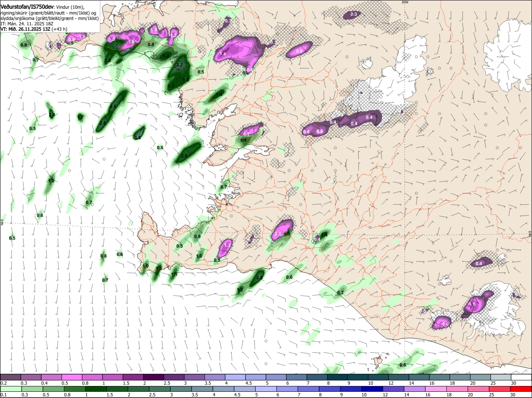
Task: Click the "3.8" rainfall value over the sea
Action: click(x=138, y=137)
